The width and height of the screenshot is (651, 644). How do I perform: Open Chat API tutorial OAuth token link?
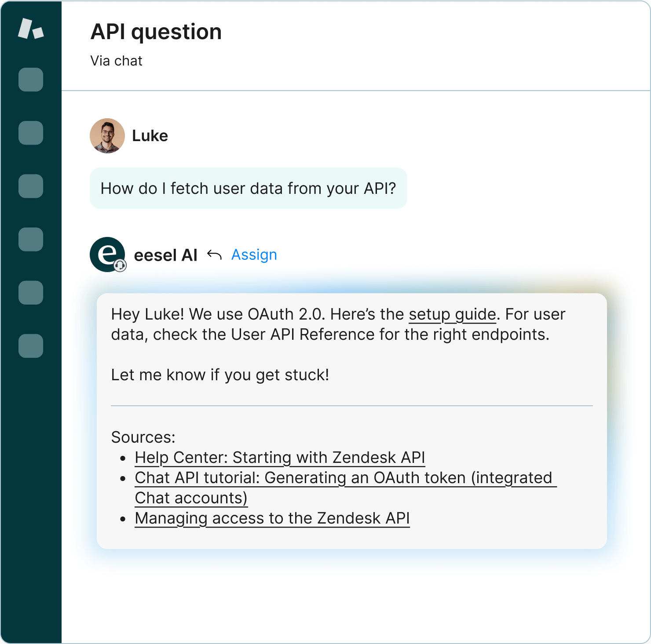[346, 488]
